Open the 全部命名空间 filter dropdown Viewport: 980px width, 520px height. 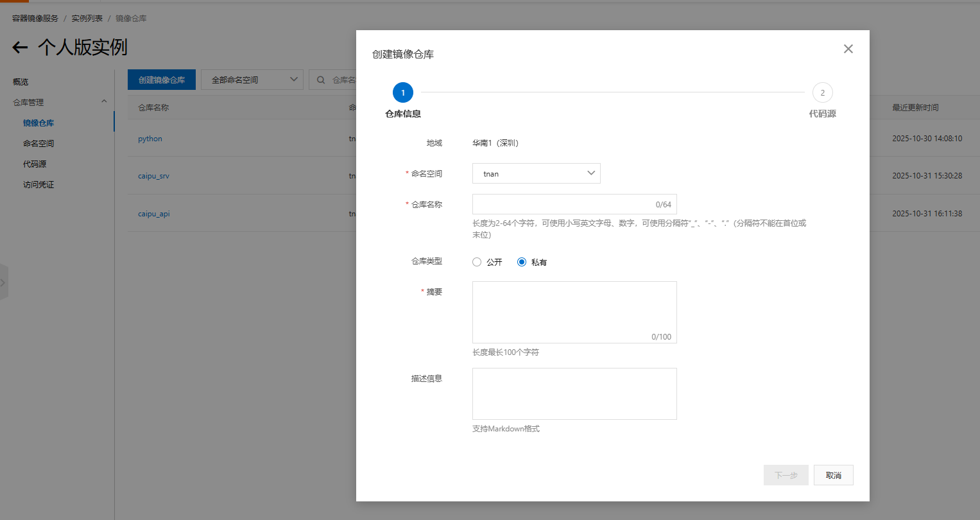(x=252, y=79)
